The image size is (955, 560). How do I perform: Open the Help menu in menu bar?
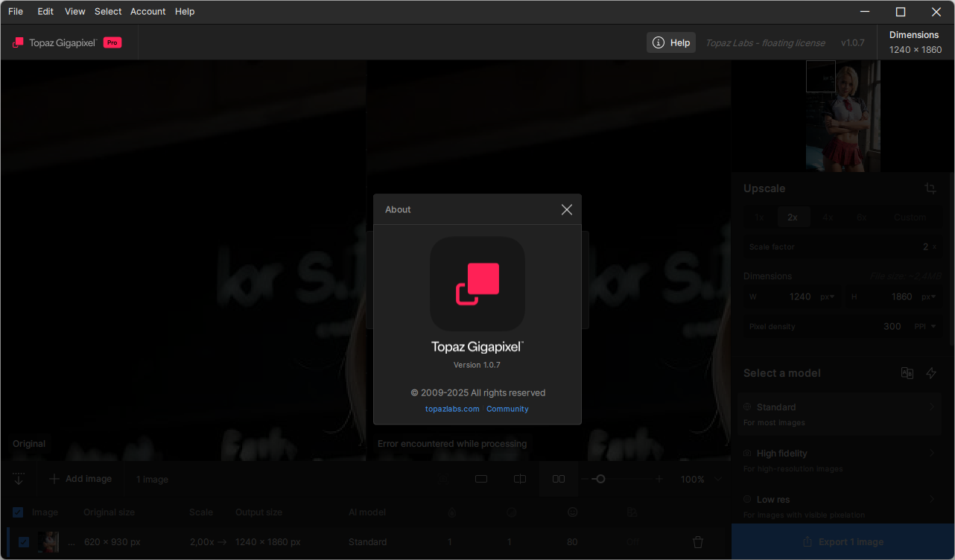point(185,11)
